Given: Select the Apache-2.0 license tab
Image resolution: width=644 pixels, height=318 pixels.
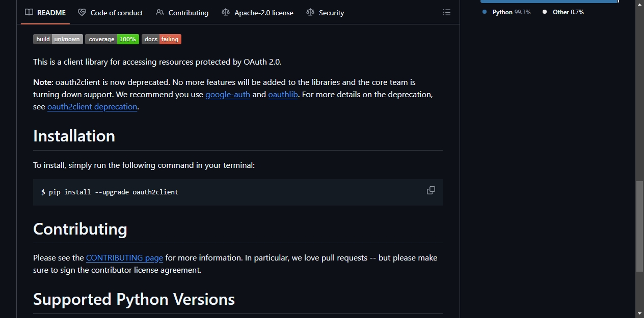Looking at the screenshot, I should click(x=257, y=12).
